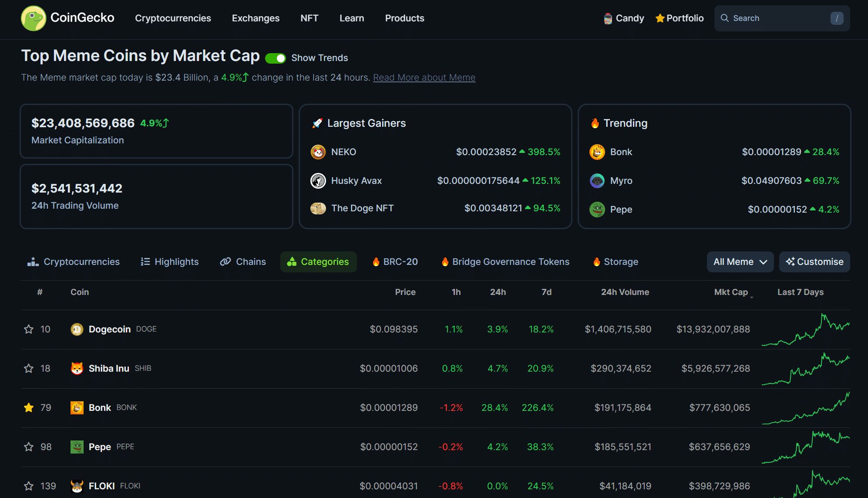Select the Categories tab
This screenshot has width=868, height=498.
(318, 262)
